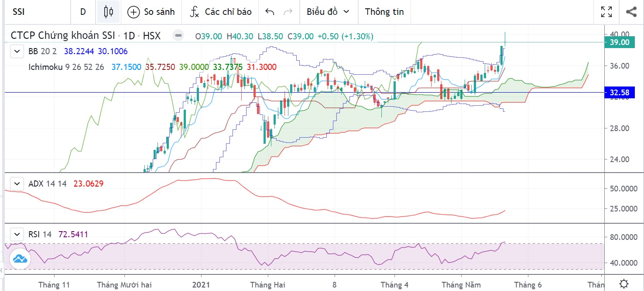644x291 pixels.
Task: Select the Ichimoku 9 26 52 26 label
Action: 66,67
